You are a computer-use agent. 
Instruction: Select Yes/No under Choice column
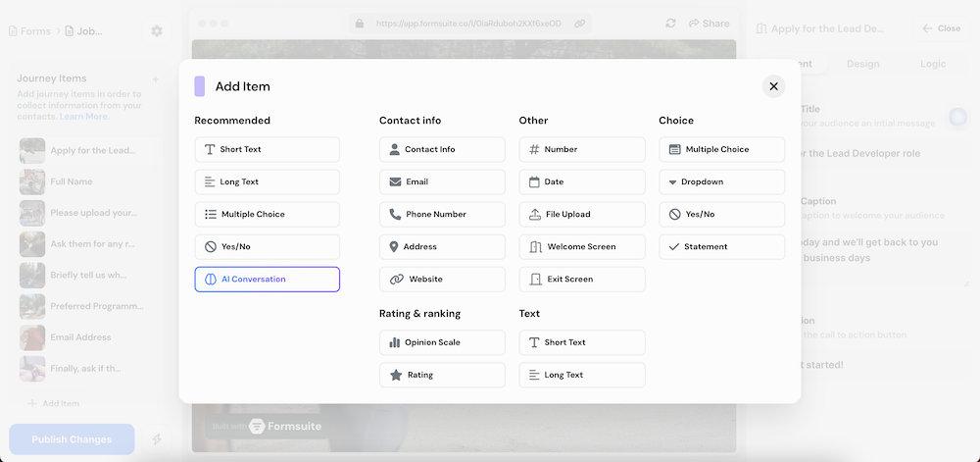pos(721,214)
